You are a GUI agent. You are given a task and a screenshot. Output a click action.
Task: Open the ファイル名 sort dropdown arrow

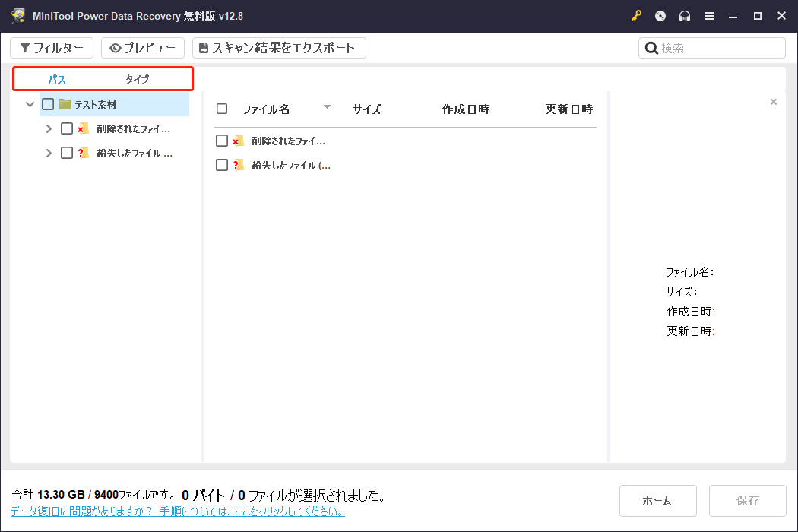pyautogui.click(x=327, y=108)
